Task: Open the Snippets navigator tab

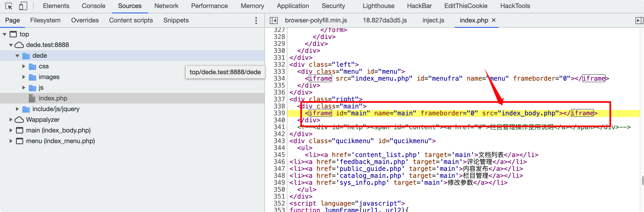Action: [x=176, y=20]
